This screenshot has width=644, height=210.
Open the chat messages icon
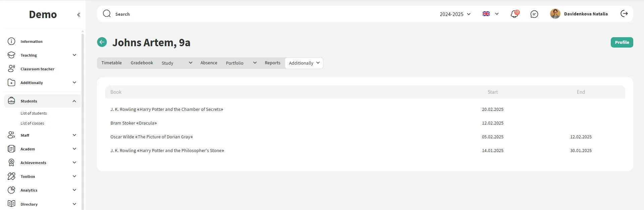[x=534, y=14]
